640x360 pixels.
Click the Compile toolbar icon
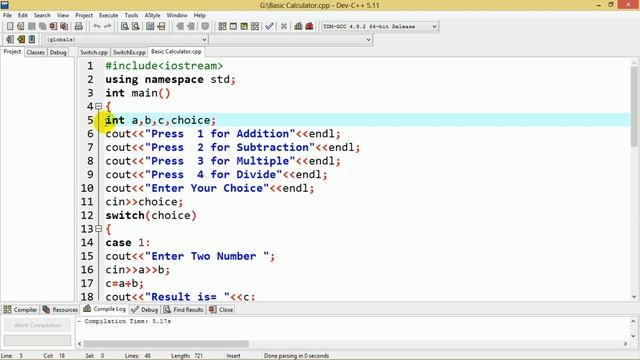222,26
